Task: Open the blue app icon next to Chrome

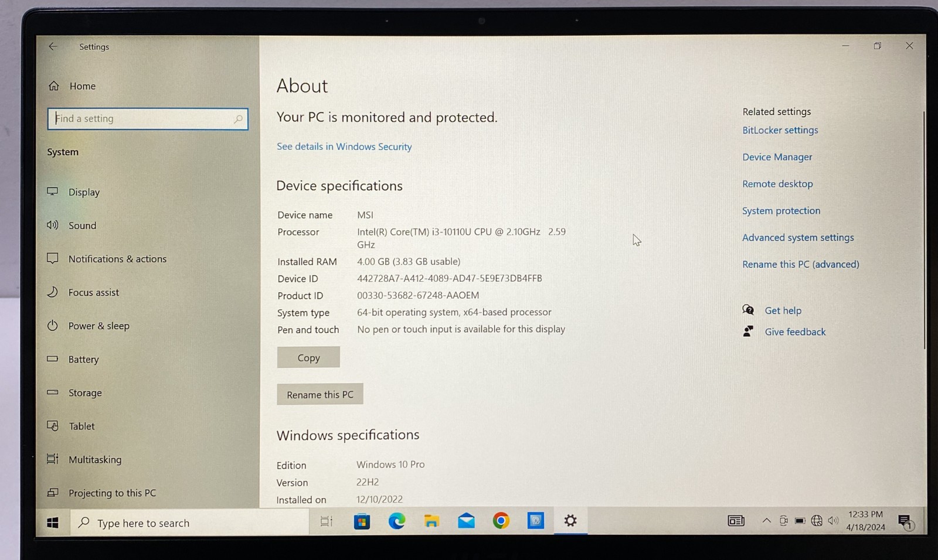Action: coord(536,520)
